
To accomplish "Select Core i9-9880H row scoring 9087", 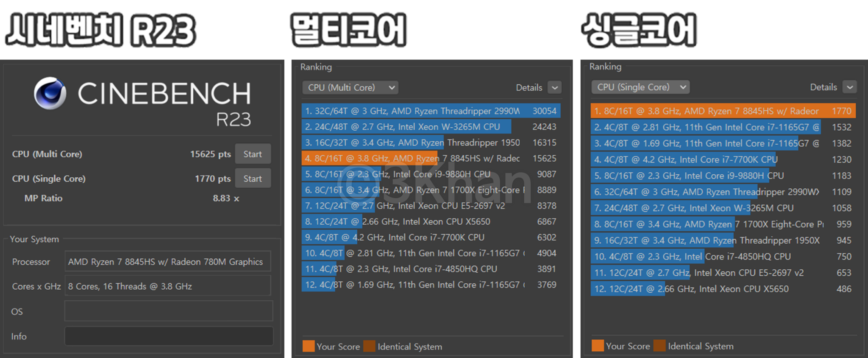I will tap(431, 174).
